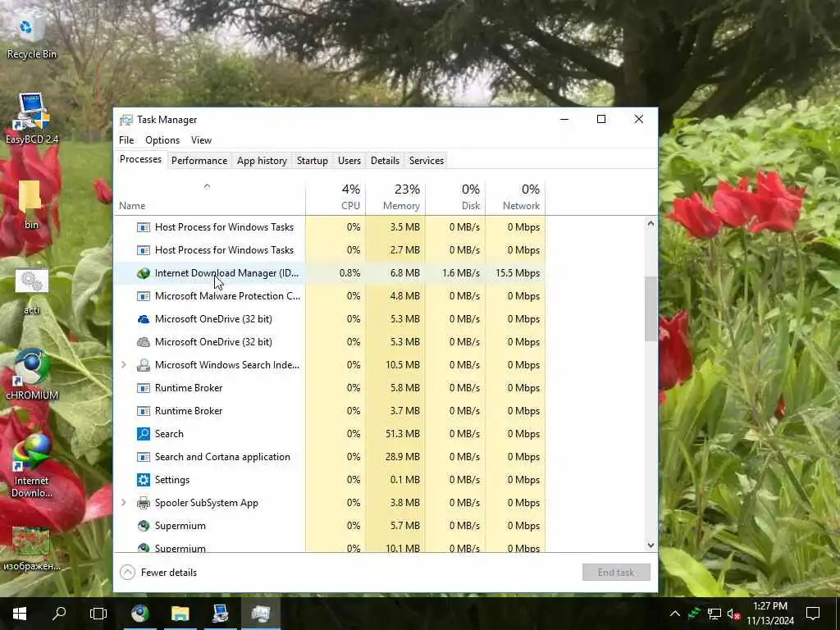
Task: Click the Microsoft Malware Protection process icon
Action: click(x=143, y=296)
